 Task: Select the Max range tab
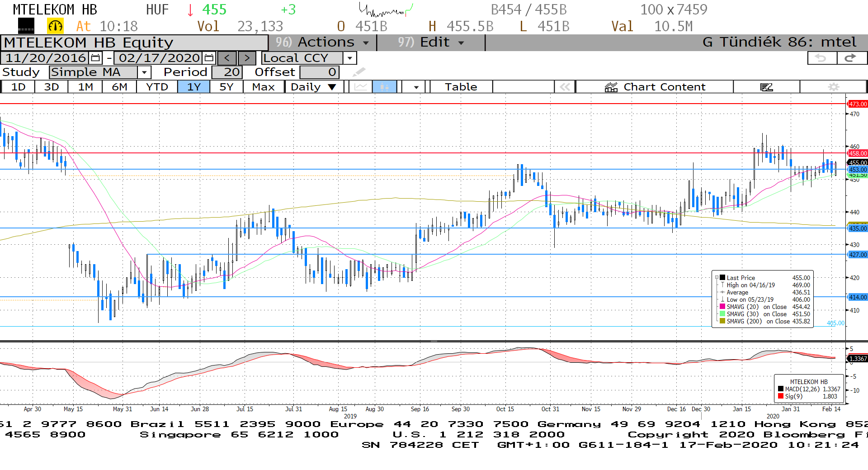point(264,87)
